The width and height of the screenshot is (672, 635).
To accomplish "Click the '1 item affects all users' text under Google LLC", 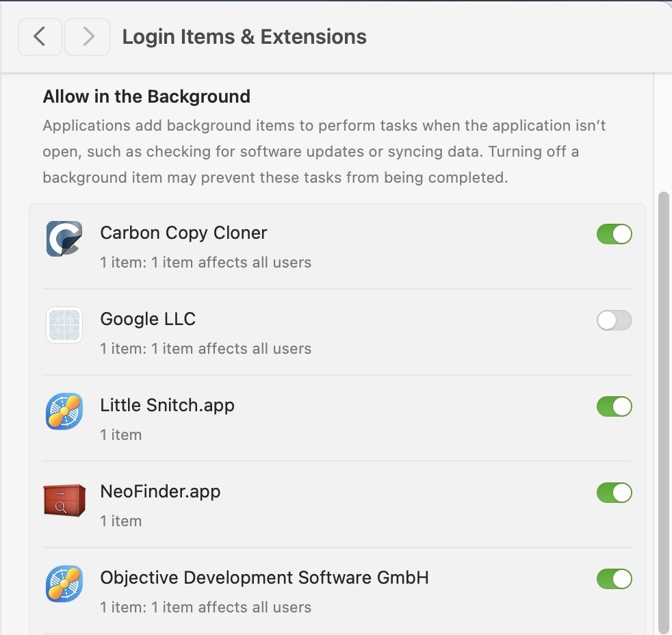I will pyautogui.click(x=205, y=349).
